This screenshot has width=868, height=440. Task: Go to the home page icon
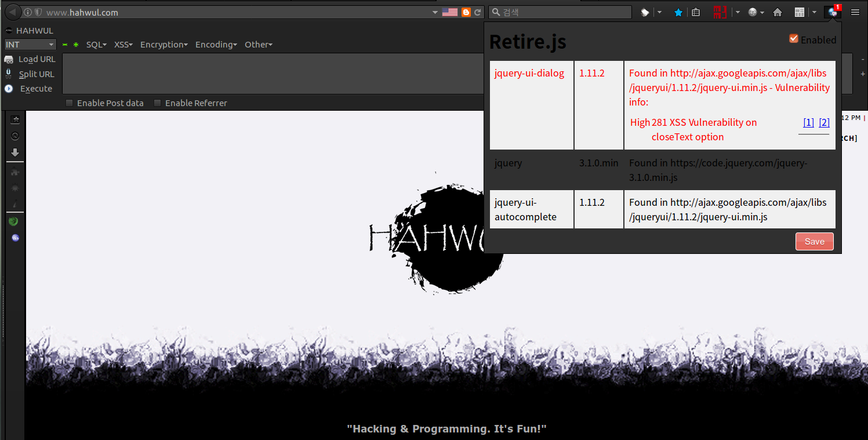click(x=778, y=12)
